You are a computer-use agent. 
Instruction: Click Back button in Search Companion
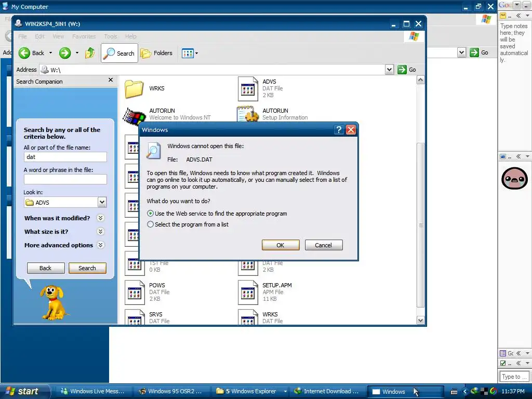[x=46, y=268]
